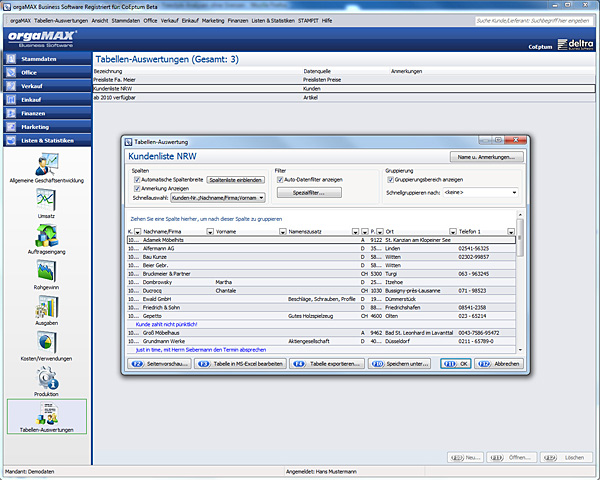
Task: Select the ab 2010 verfügbar row
Action: 344,97
